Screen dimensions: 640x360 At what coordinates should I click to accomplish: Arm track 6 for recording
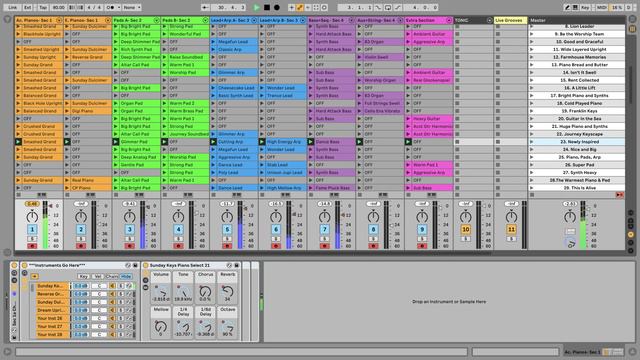[276, 246]
